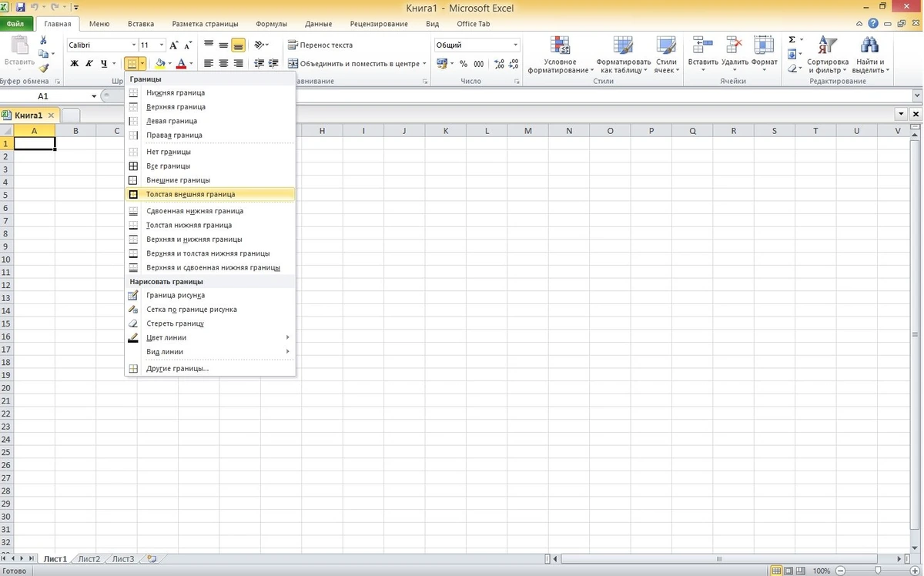Switch to Разметка страницы tab

(205, 24)
